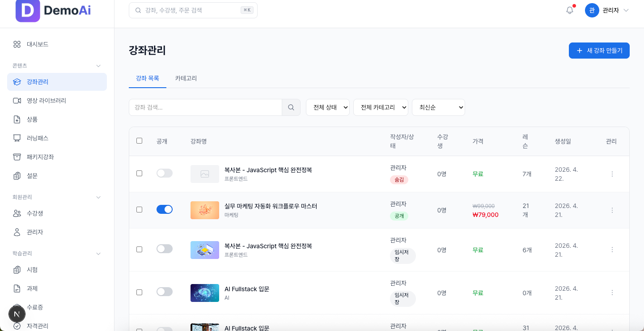This screenshot has width=644, height=331.
Task: Expand the 관리자 account menu chevron
Action: pyautogui.click(x=626, y=10)
